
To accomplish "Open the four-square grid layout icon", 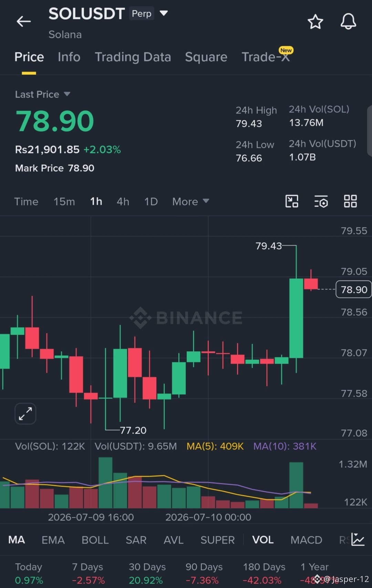I will 350,201.
